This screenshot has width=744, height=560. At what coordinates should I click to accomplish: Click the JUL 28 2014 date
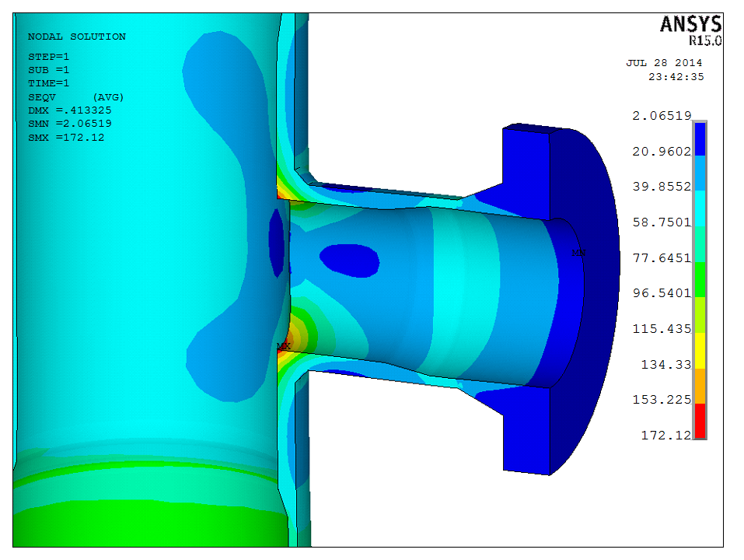coord(664,63)
